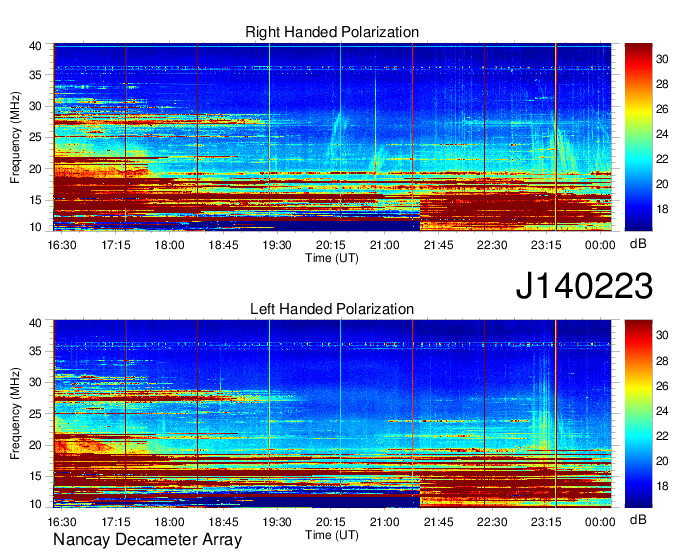The image size is (680, 552).
Task: Click Time (UT) label under left-handed plot
Action: click(x=332, y=535)
